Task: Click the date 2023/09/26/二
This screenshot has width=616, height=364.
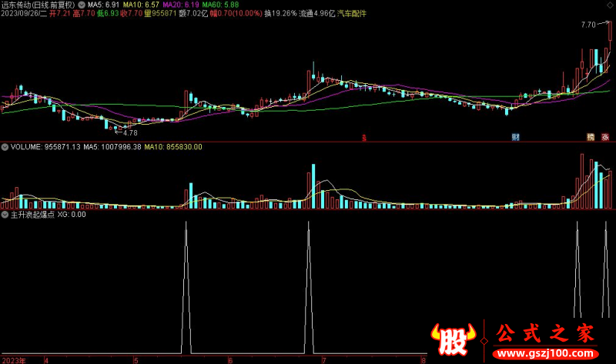Action: tap(24, 14)
